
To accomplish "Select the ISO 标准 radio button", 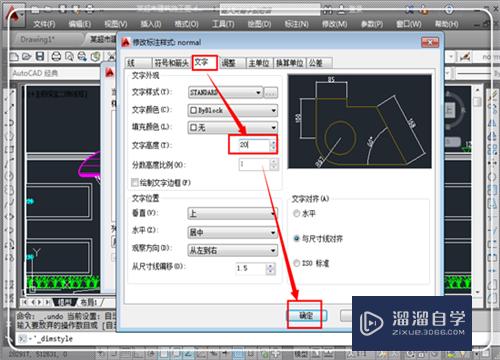I will point(296,263).
